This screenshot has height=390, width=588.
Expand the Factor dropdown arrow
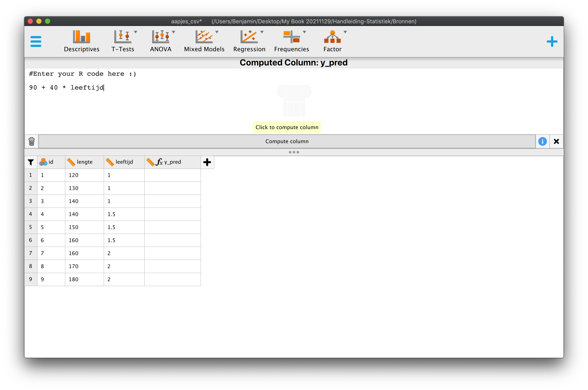345,32
